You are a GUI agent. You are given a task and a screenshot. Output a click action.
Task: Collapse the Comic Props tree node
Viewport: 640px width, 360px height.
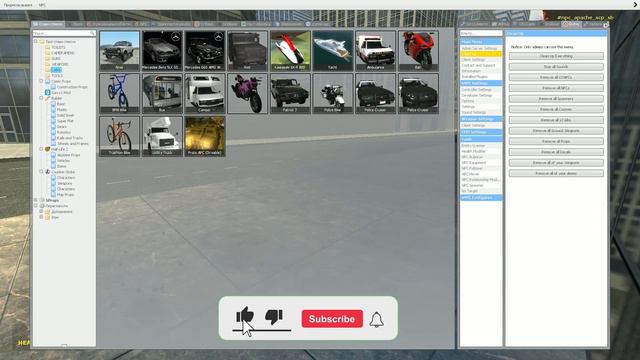tap(41, 81)
